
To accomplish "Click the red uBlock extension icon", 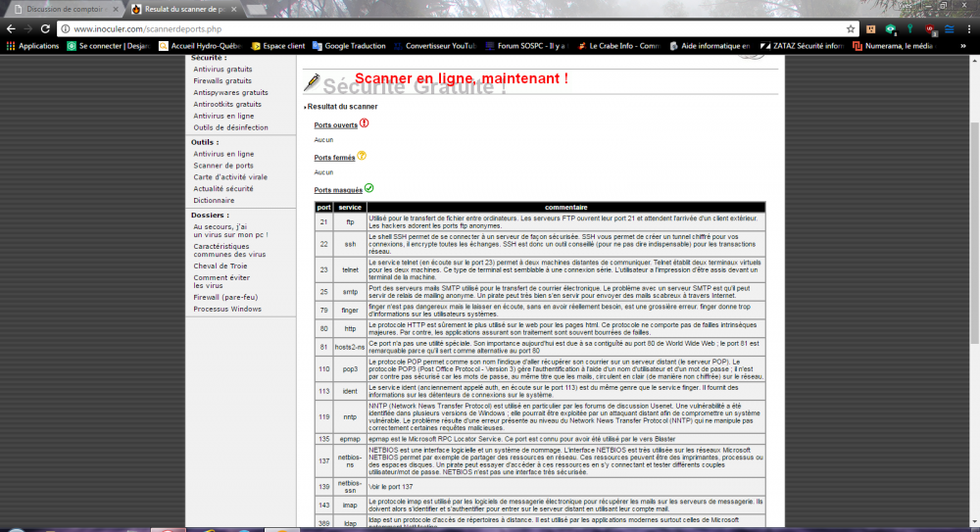I will (931, 28).
